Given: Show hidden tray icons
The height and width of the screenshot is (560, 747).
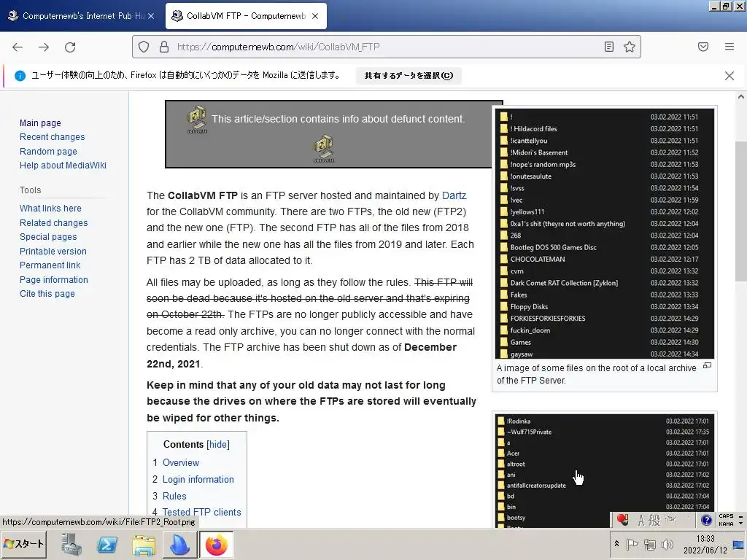Looking at the screenshot, I should click(616, 544).
